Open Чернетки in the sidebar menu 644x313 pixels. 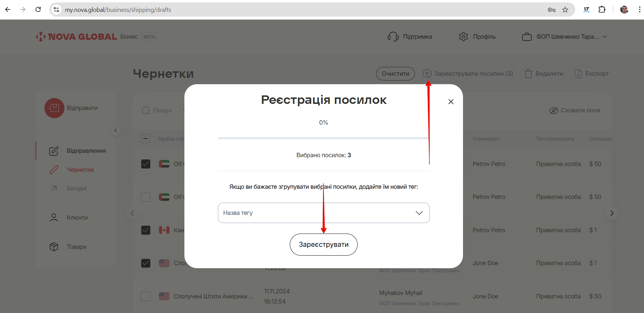coord(80,170)
